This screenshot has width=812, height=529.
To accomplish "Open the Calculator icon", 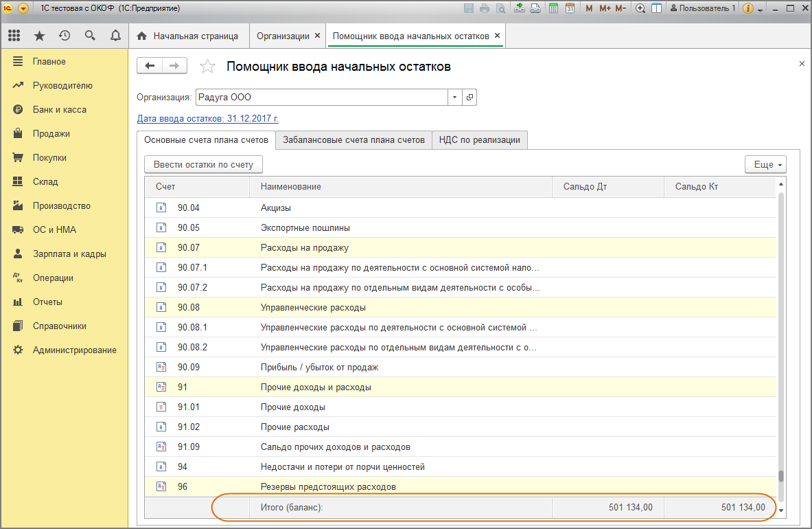I will point(554,8).
